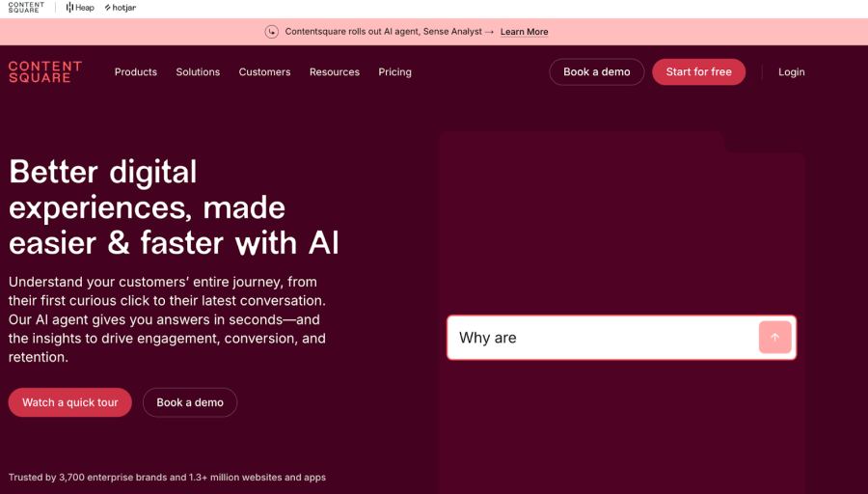This screenshot has width=868, height=494.
Task: Select Book a demo below the hero text
Action: [x=190, y=402]
